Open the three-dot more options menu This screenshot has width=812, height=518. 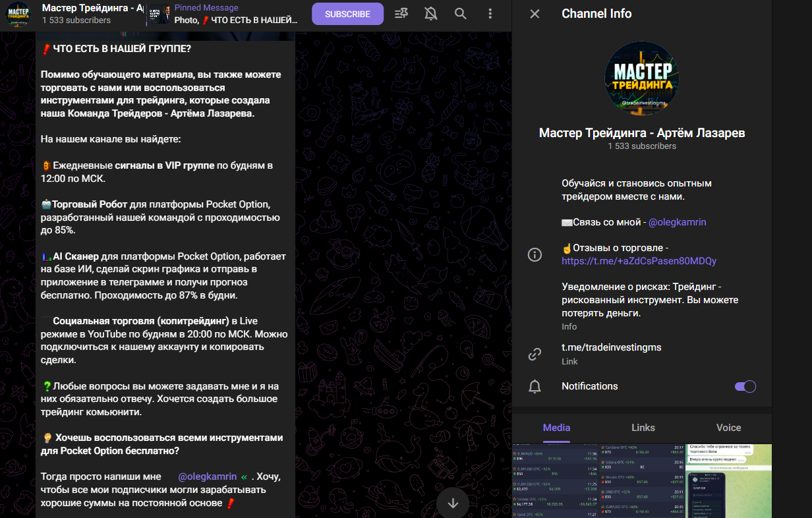490,14
